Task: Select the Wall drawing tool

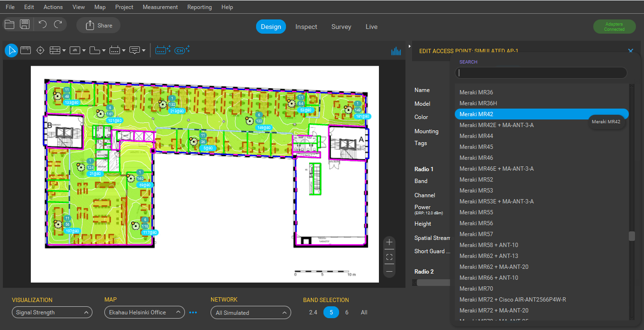Action: (55, 50)
